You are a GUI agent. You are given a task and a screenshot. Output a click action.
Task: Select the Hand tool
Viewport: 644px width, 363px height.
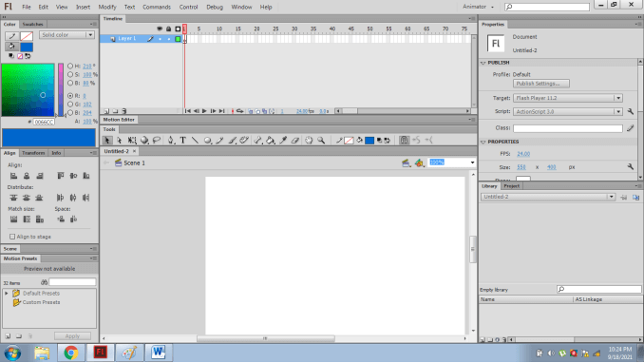pos(309,141)
